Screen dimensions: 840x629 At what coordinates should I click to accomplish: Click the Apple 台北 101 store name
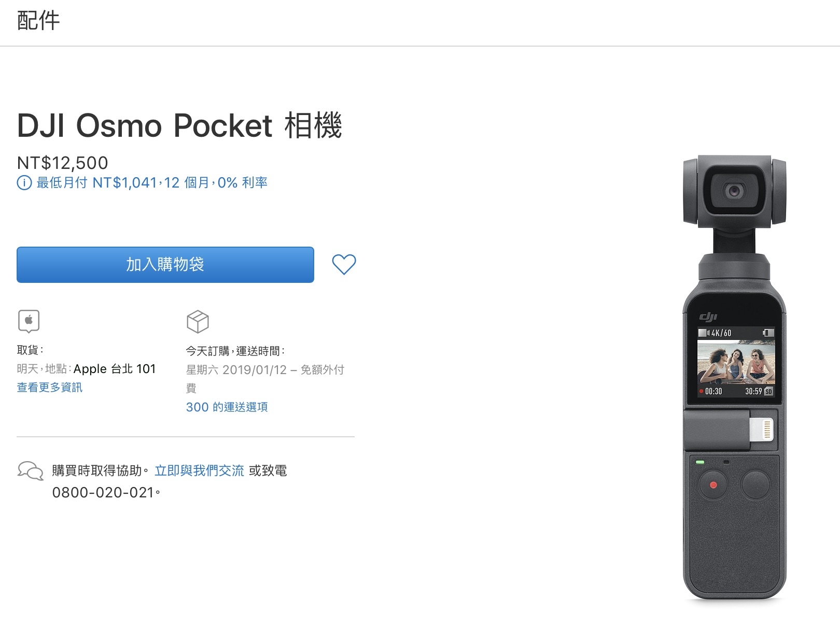click(x=115, y=369)
